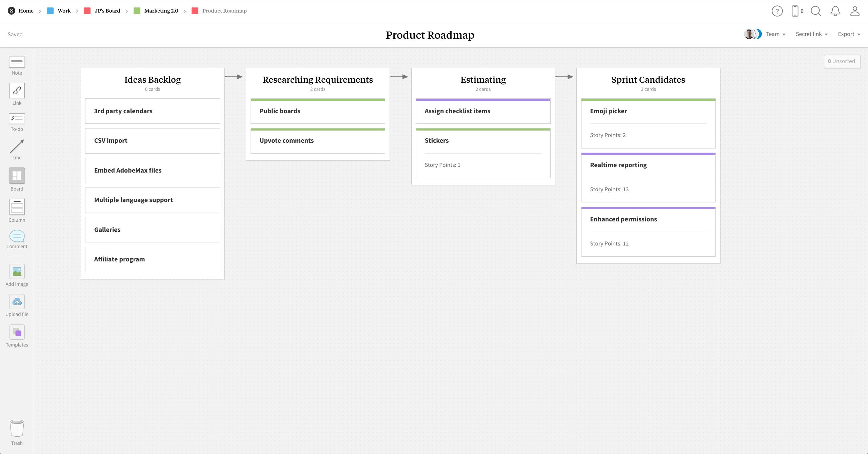Click the green bar on Emoji picker
The image size is (868, 454).
pos(648,100)
